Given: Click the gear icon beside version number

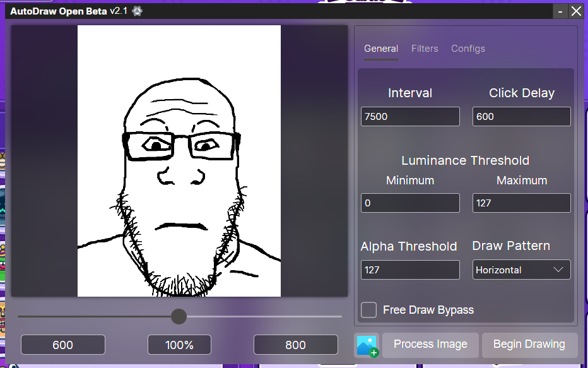Looking at the screenshot, I should (137, 11).
